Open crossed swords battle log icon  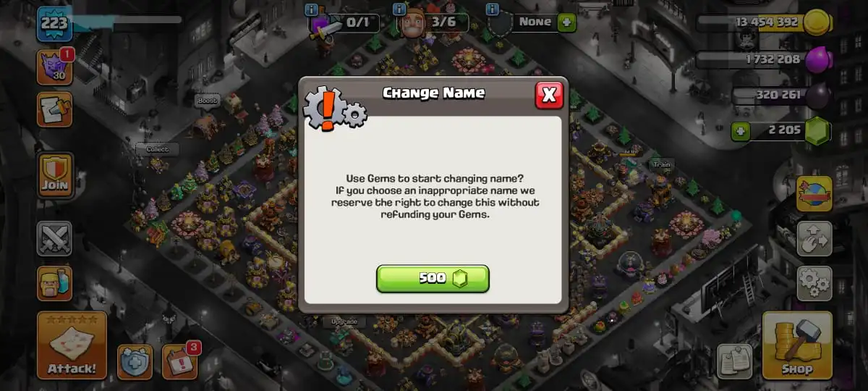54,239
